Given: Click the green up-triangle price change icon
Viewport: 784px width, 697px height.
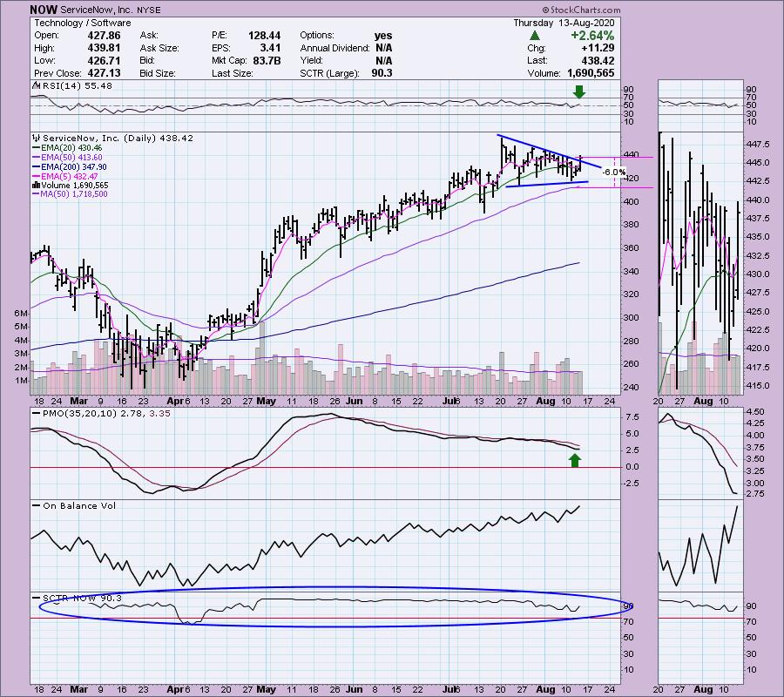Looking at the screenshot, I should coord(535,36).
